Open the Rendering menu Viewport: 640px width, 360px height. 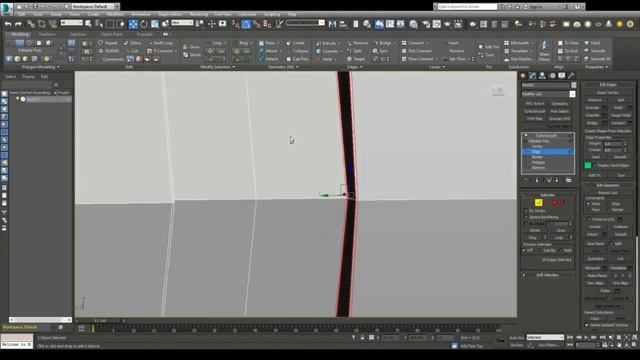(x=198, y=14)
